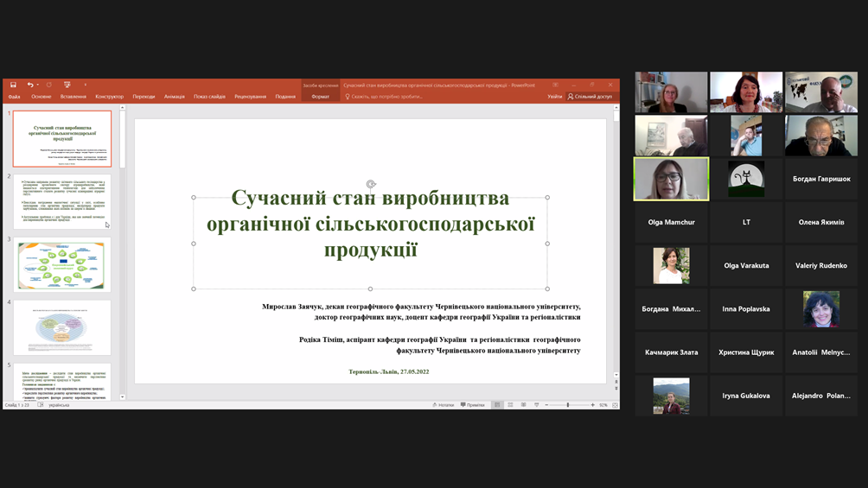Click Next Slide double-arrow button
The width and height of the screenshot is (868, 488).
click(x=616, y=389)
